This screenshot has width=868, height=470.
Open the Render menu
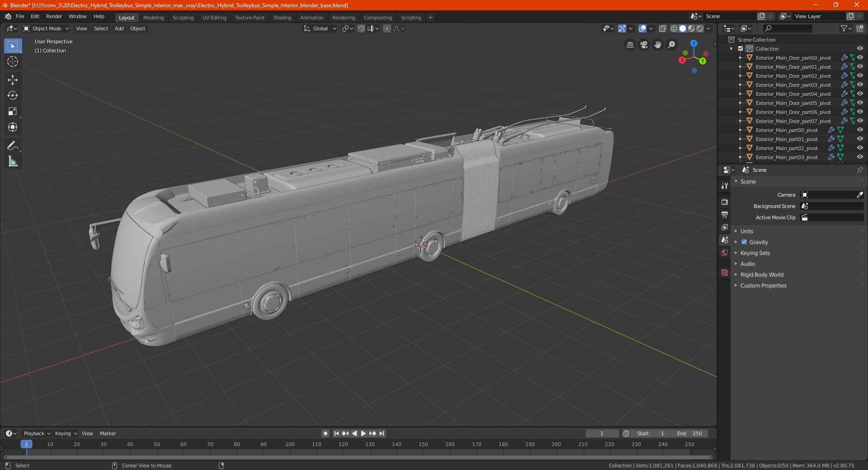[x=54, y=16]
